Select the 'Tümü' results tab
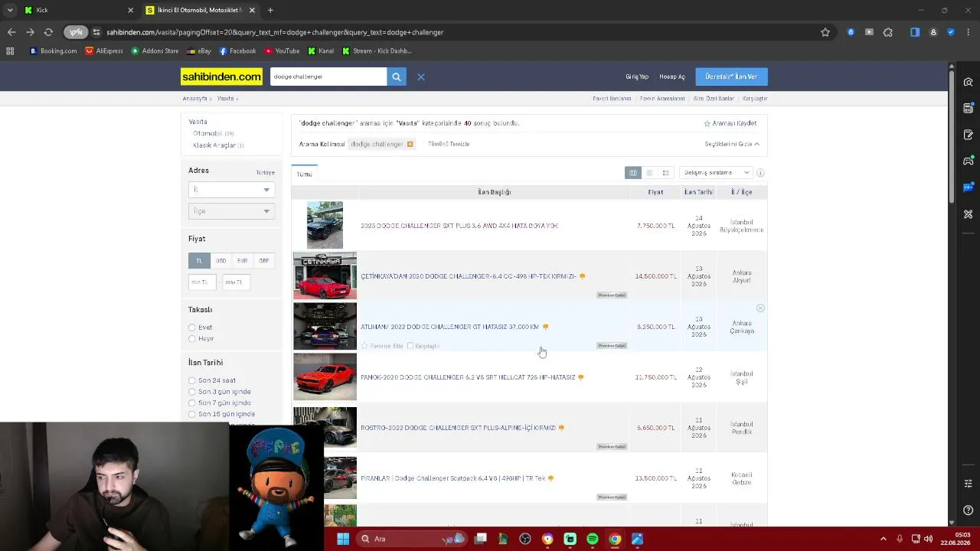This screenshot has width=980, height=551. coord(304,174)
